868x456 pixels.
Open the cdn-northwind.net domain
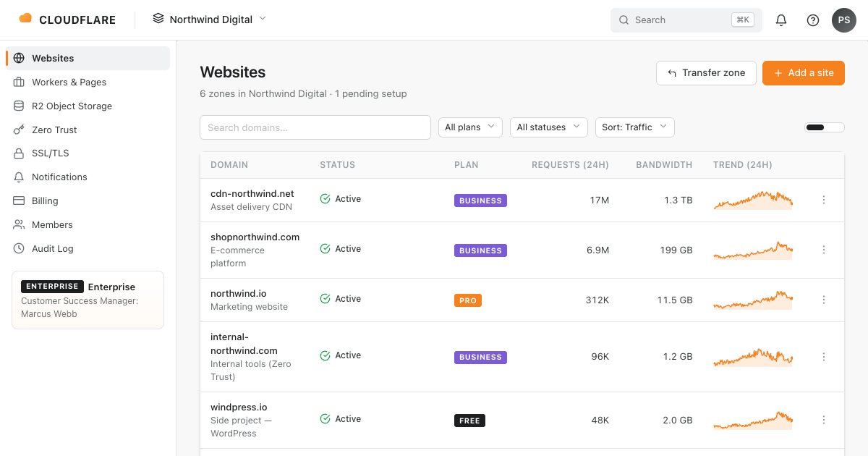[x=252, y=194]
